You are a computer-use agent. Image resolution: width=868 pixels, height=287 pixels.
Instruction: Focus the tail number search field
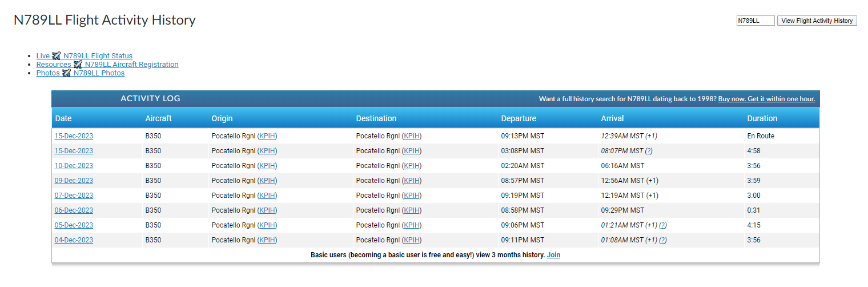point(755,21)
